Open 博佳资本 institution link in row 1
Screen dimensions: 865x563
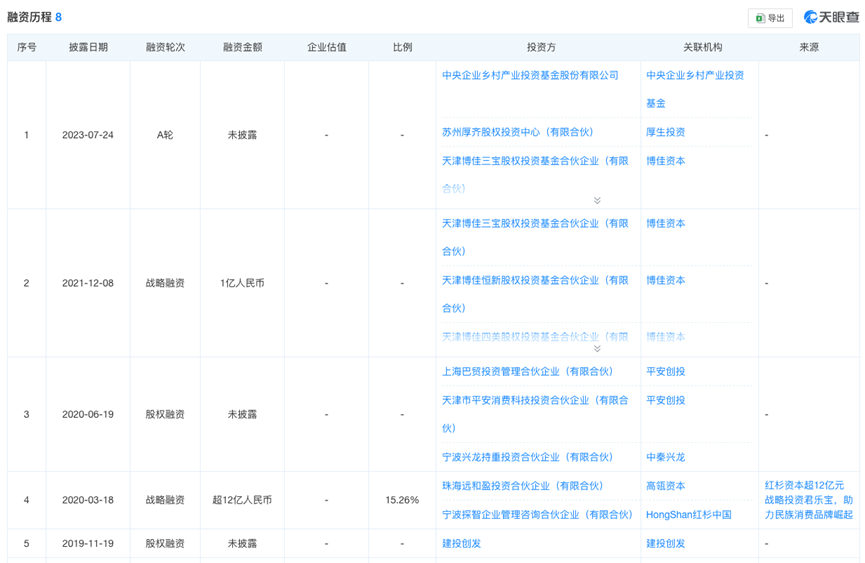point(665,161)
